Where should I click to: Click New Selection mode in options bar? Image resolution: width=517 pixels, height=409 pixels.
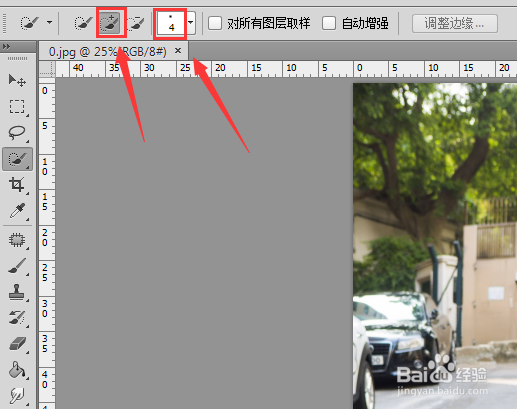[83, 23]
